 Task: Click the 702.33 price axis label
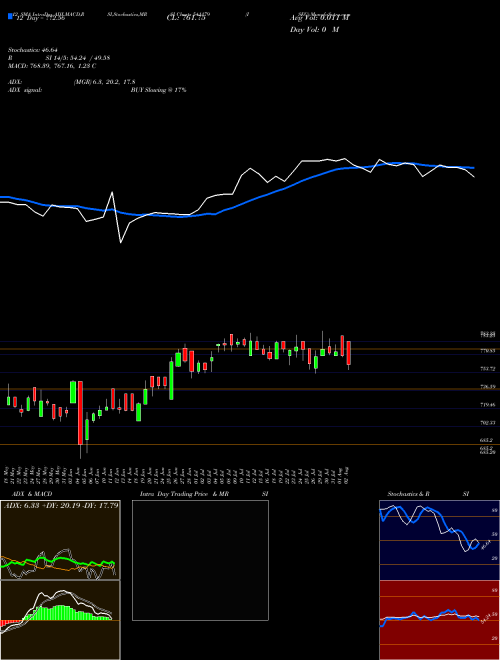pos(487,423)
